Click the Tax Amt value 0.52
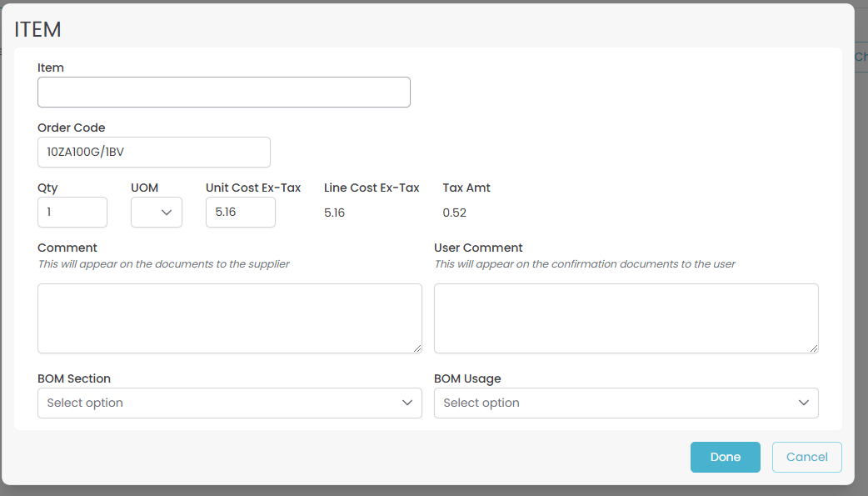 point(454,213)
